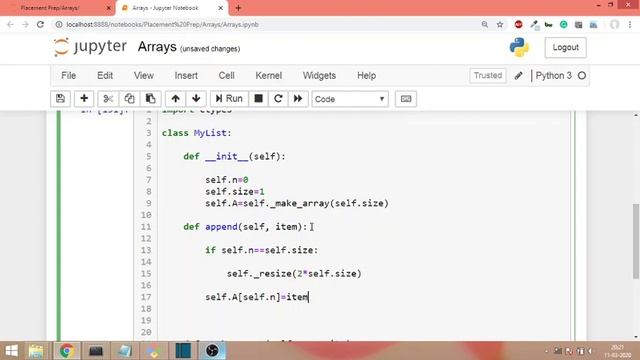
Task: Open the Windows Start menu
Action: click(x=11, y=351)
